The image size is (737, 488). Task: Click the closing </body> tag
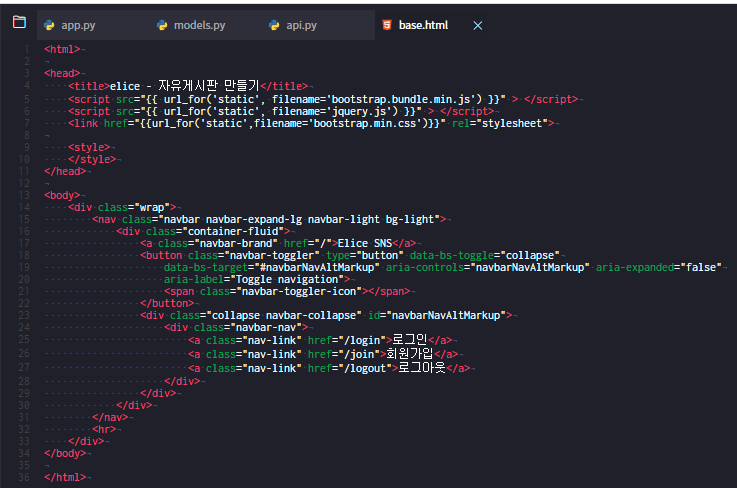[65, 453]
